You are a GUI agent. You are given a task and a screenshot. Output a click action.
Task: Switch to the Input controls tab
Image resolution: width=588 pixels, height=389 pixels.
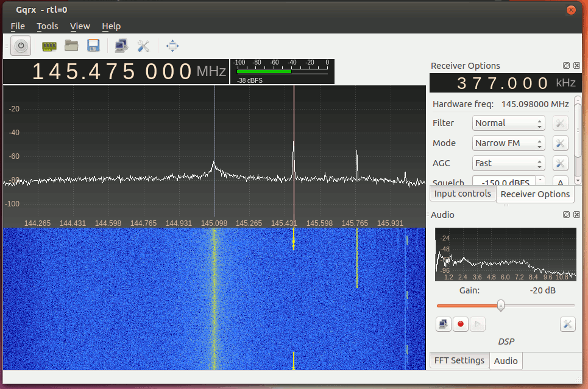coord(462,194)
